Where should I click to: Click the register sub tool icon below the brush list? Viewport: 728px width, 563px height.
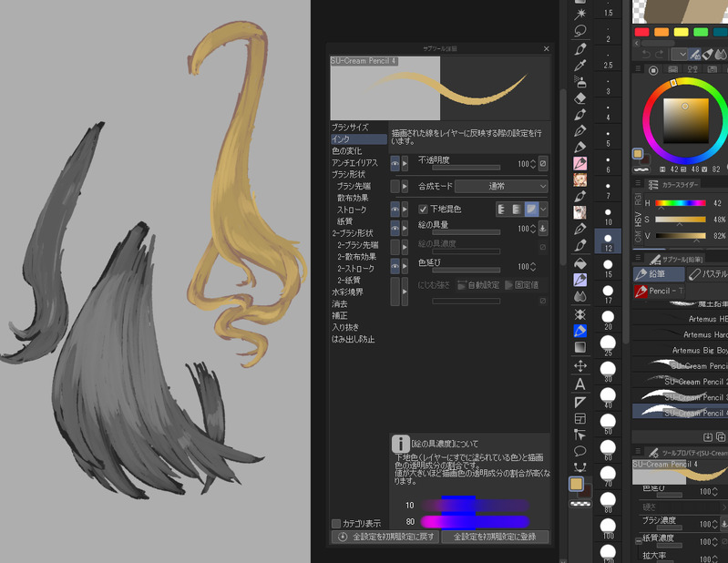tap(708, 436)
